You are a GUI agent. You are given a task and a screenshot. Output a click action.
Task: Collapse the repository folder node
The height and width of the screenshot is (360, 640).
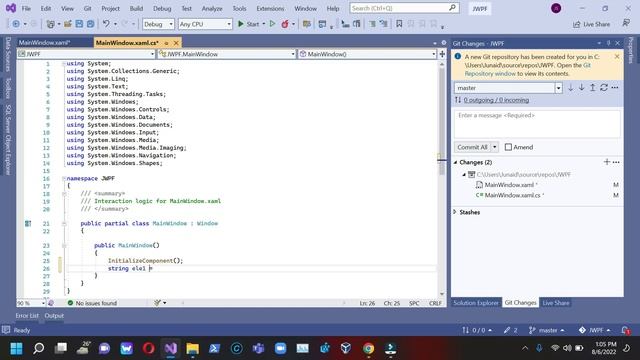(x=464, y=175)
